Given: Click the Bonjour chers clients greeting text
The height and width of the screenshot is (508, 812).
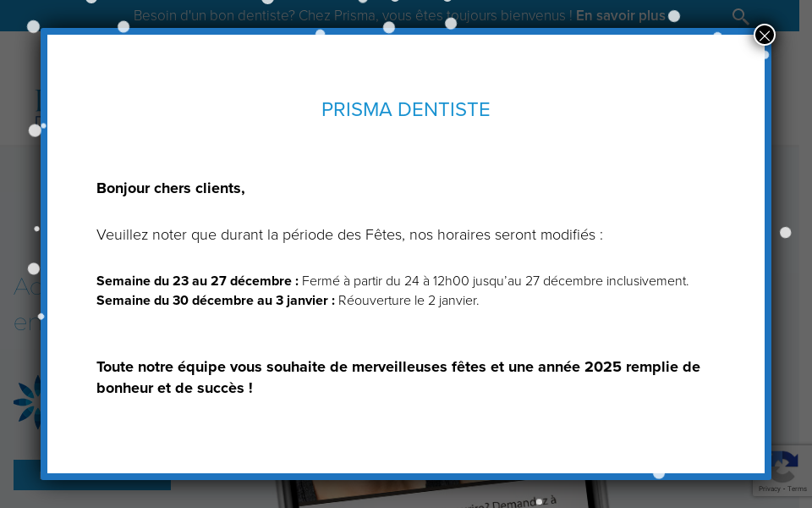Looking at the screenshot, I should (x=170, y=188).
